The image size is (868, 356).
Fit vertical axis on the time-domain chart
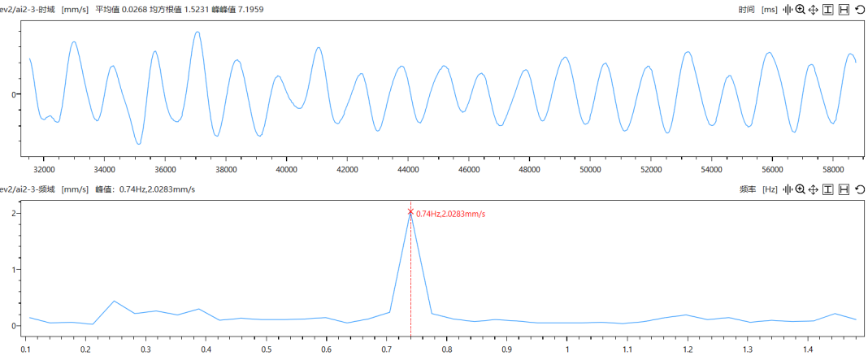tap(828, 9)
